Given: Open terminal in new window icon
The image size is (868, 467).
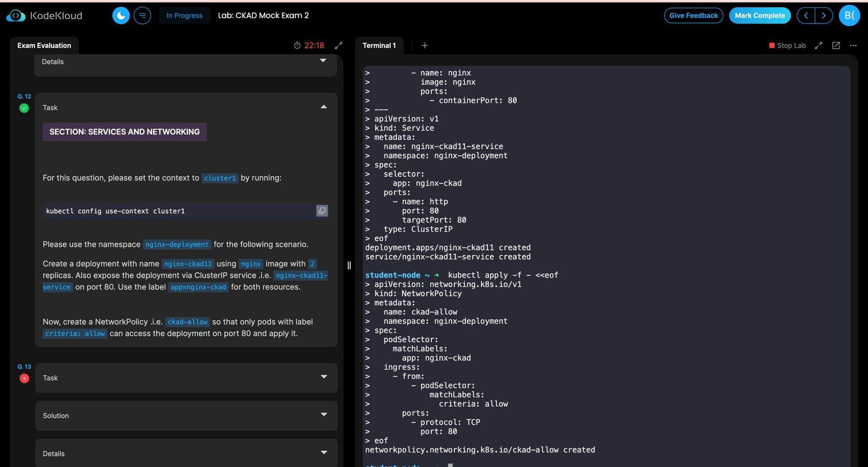Looking at the screenshot, I should [836, 46].
